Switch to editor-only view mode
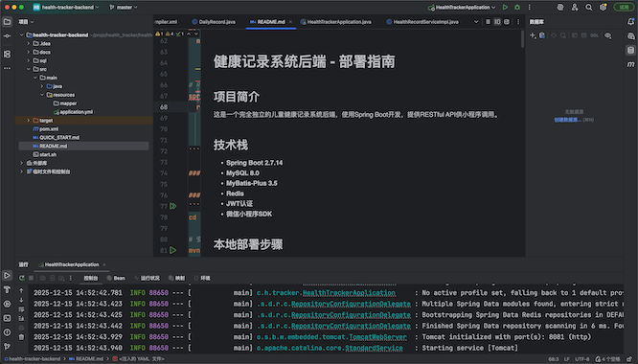638x364 pixels. click(x=488, y=22)
